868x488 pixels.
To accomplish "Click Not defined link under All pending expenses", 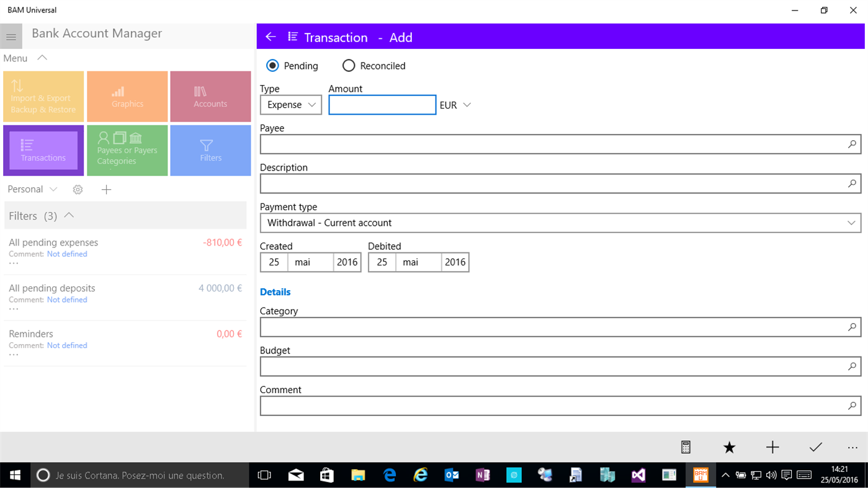I will 67,254.
